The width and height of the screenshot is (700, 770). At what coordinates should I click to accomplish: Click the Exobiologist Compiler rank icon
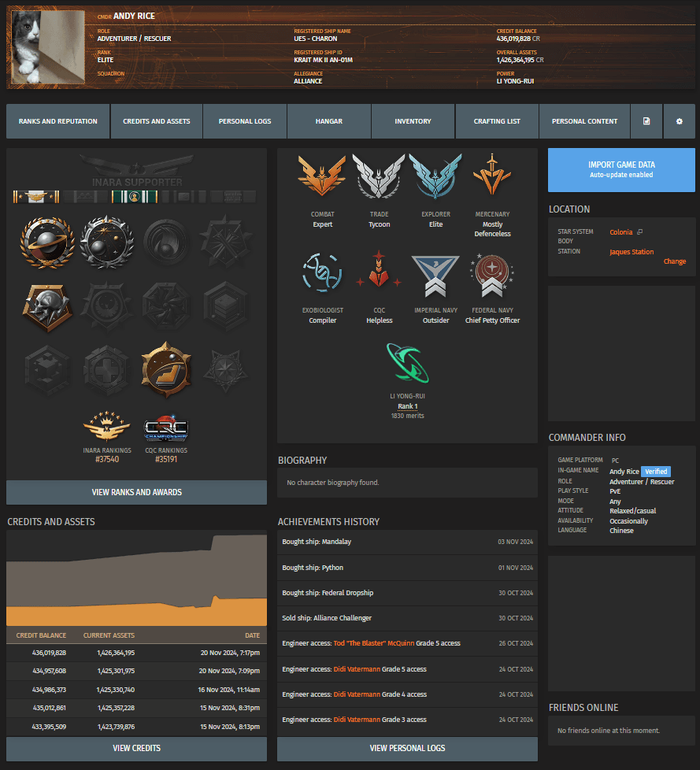pyautogui.click(x=322, y=272)
